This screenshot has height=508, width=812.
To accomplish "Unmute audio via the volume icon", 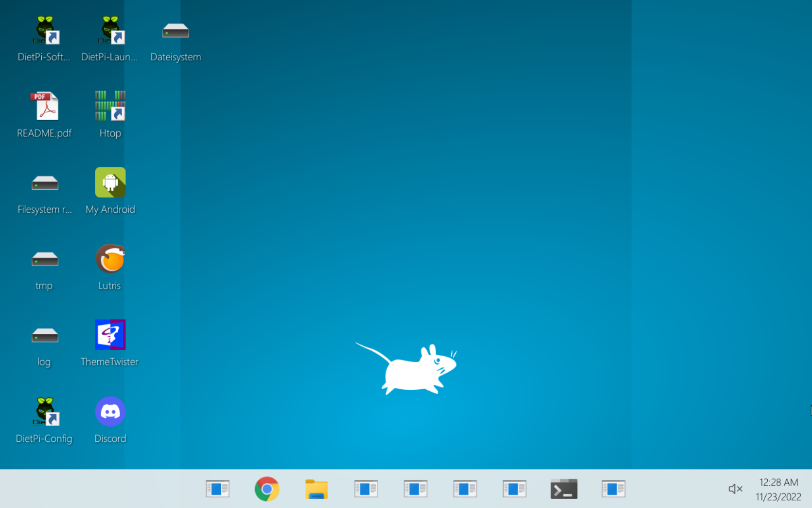I will (x=735, y=489).
